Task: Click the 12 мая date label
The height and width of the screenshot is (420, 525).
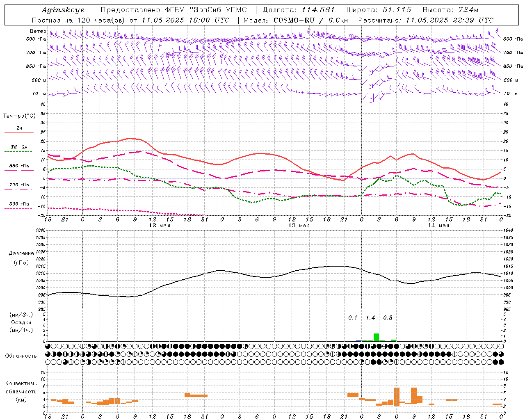Action: 160,226
